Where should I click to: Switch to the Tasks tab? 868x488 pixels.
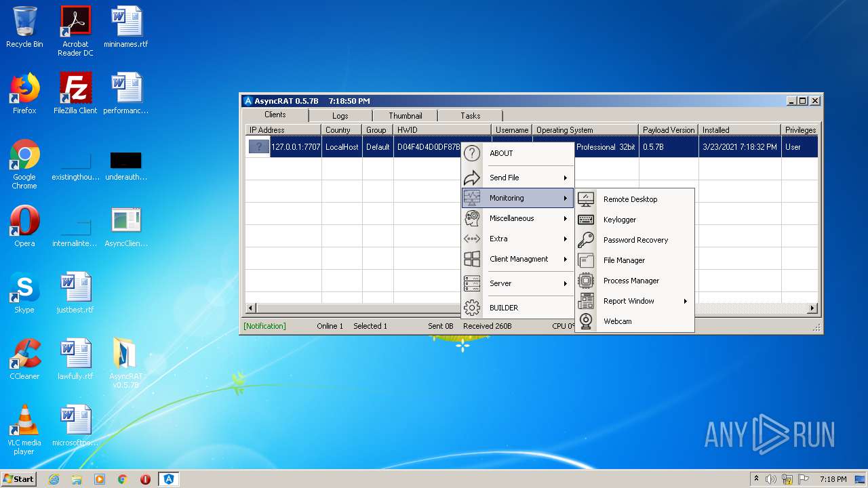(470, 116)
